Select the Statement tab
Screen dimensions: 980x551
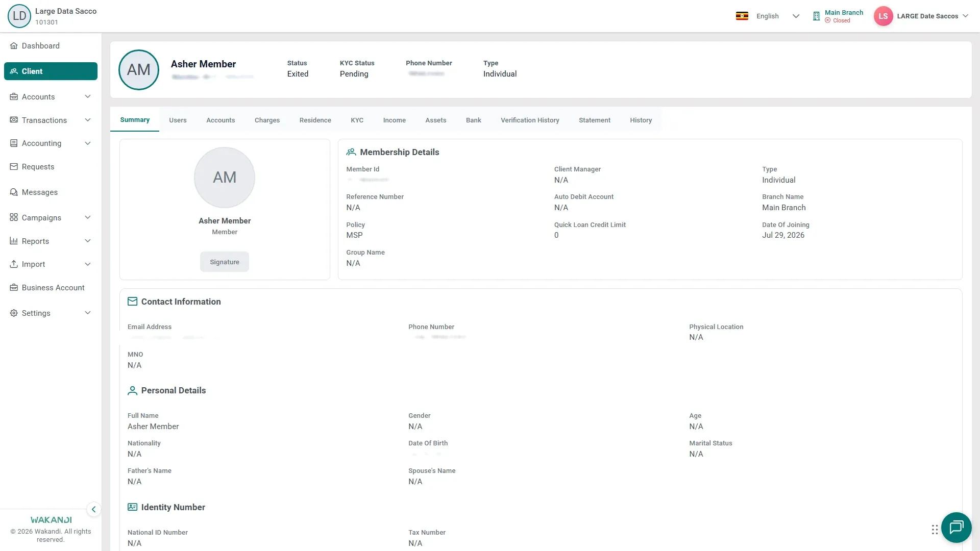[594, 120]
